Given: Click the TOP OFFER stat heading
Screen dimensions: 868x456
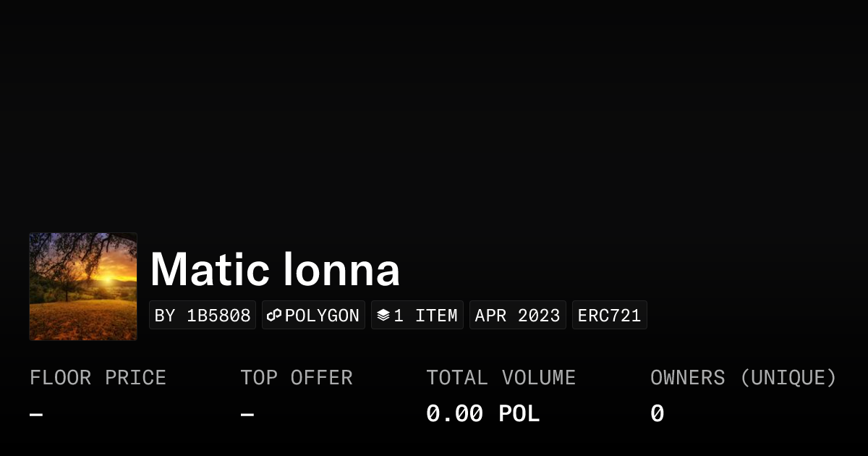Looking at the screenshot, I should click(x=297, y=377).
